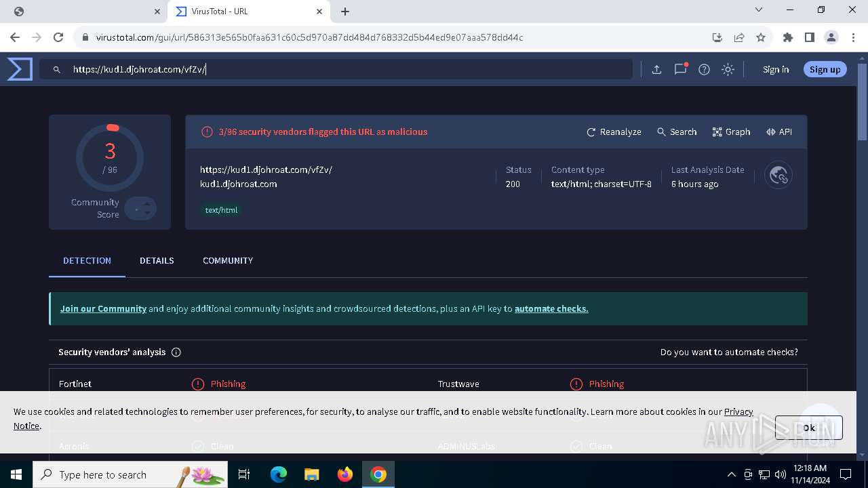Open the upload file icon
Image resolution: width=868 pixels, height=488 pixels.
click(656, 69)
